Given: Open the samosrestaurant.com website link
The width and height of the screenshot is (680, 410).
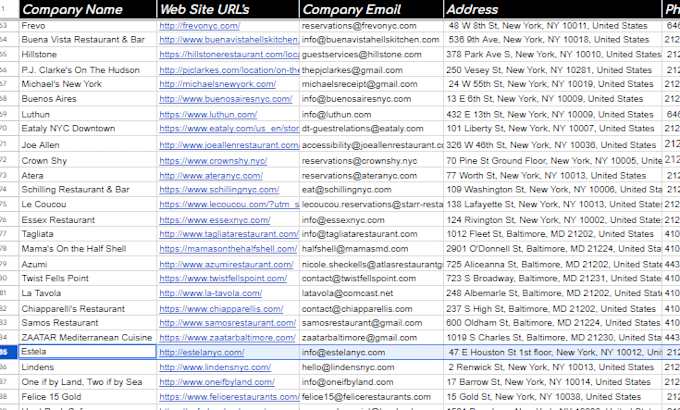Looking at the screenshot, I should tap(227, 323).
